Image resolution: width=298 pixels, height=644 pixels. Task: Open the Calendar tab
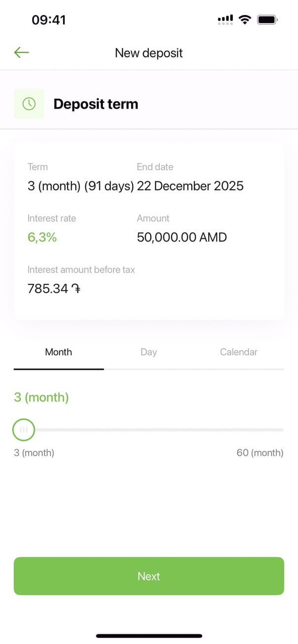click(x=239, y=352)
